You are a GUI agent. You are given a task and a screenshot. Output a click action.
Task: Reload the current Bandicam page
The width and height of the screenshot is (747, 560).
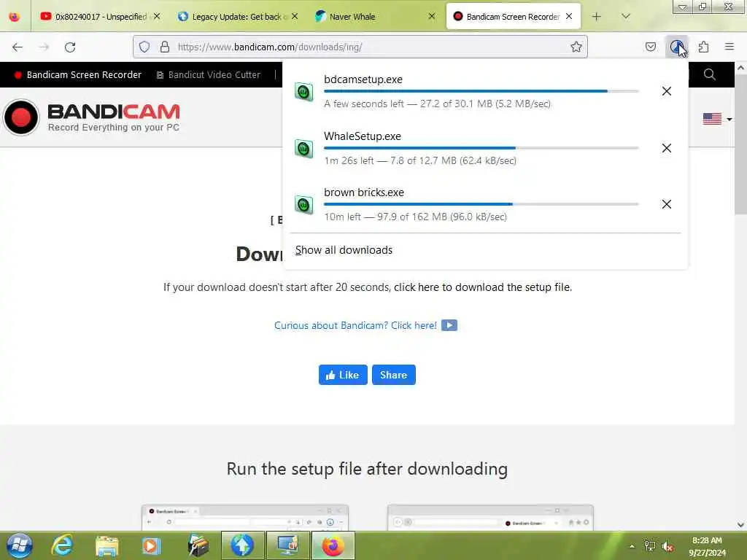[70, 47]
